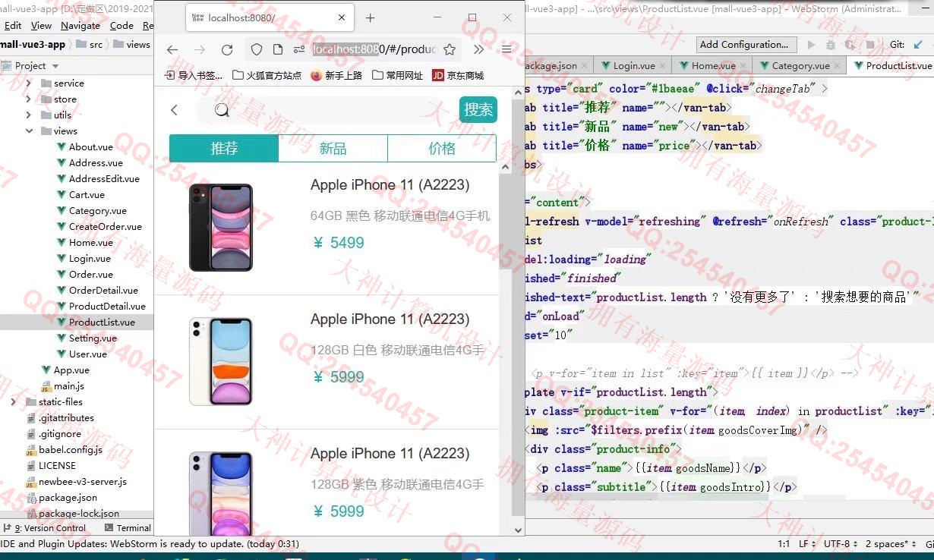Reload the localhost page in Firefox
This screenshot has width=934, height=560.
tap(226, 49)
